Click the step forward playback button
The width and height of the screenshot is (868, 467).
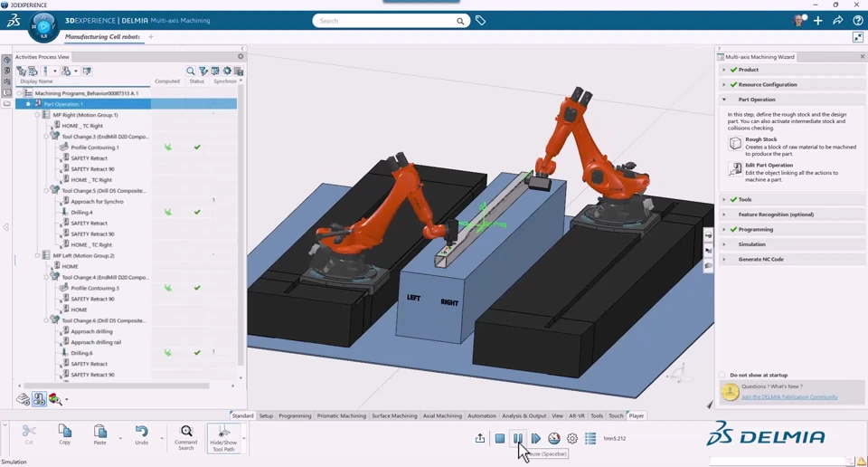click(536, 438)
